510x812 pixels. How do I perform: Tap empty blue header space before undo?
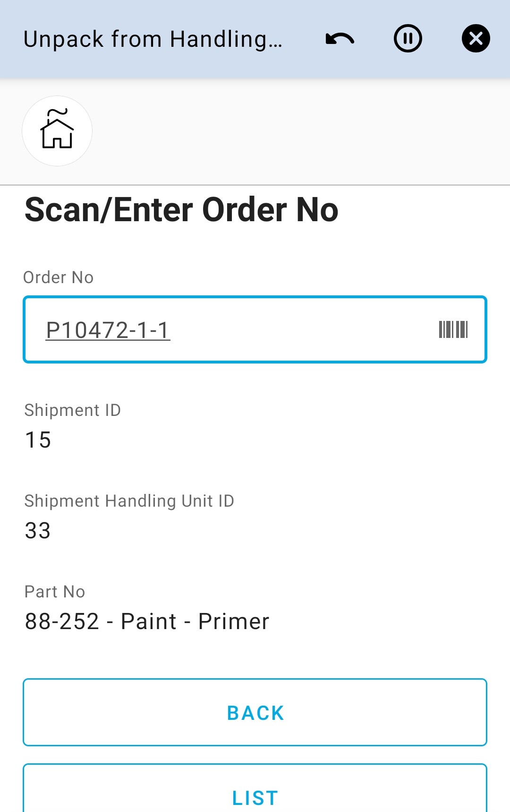click(302, 39)
